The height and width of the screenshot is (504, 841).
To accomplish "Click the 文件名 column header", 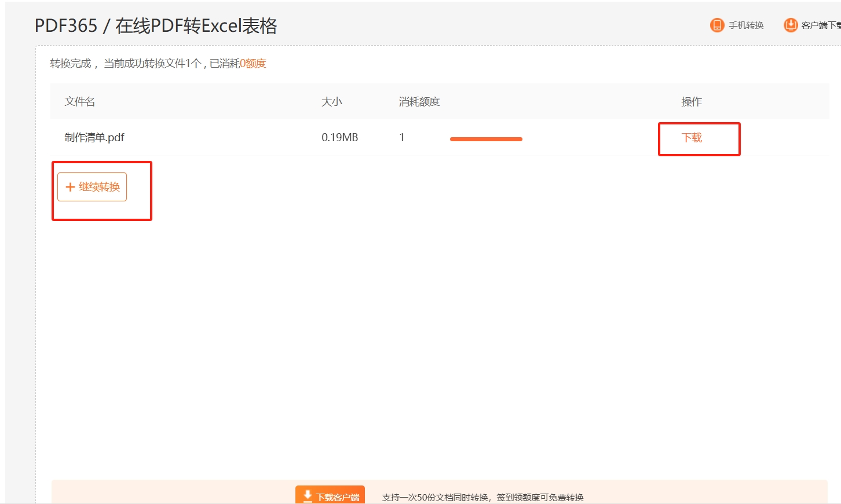I will 80,102.
